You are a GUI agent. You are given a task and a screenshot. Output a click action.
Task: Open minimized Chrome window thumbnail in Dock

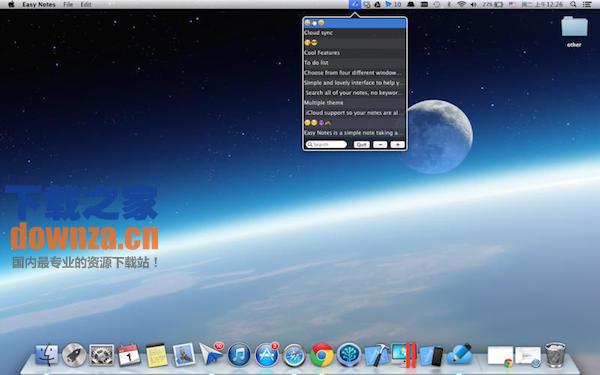click(500, 356)
